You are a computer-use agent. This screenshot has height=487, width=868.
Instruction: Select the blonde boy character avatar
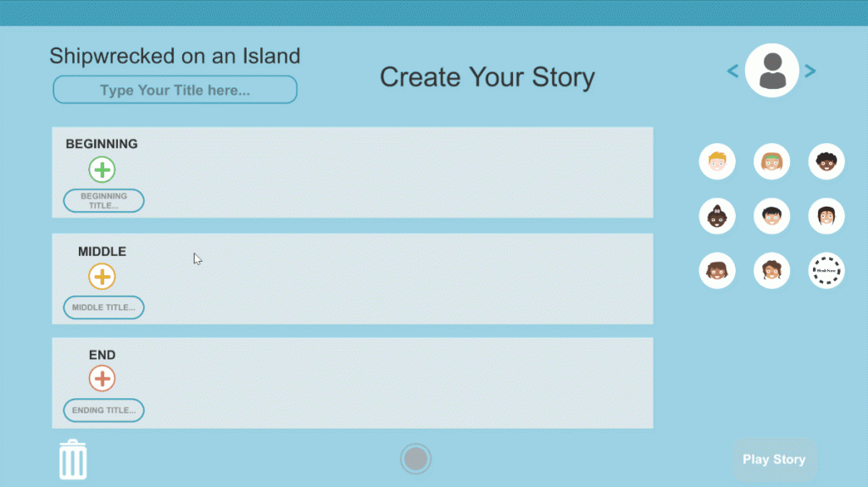tap(717, 162)
